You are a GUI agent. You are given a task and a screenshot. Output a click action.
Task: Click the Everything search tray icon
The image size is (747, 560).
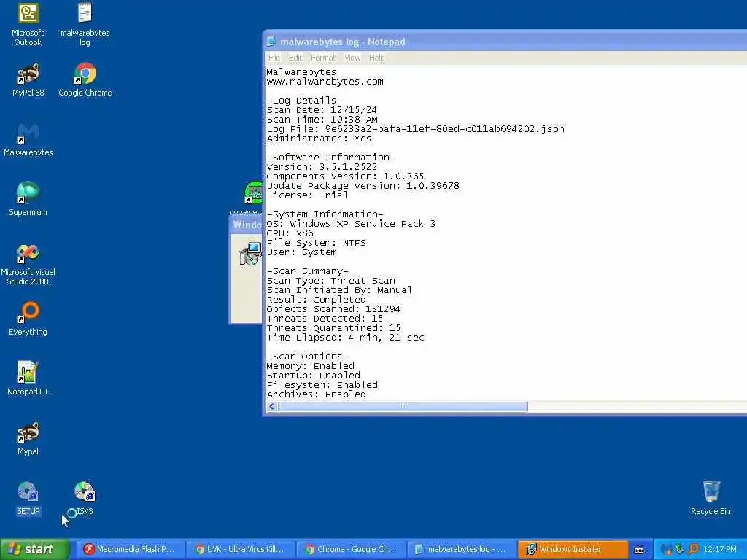693,549
